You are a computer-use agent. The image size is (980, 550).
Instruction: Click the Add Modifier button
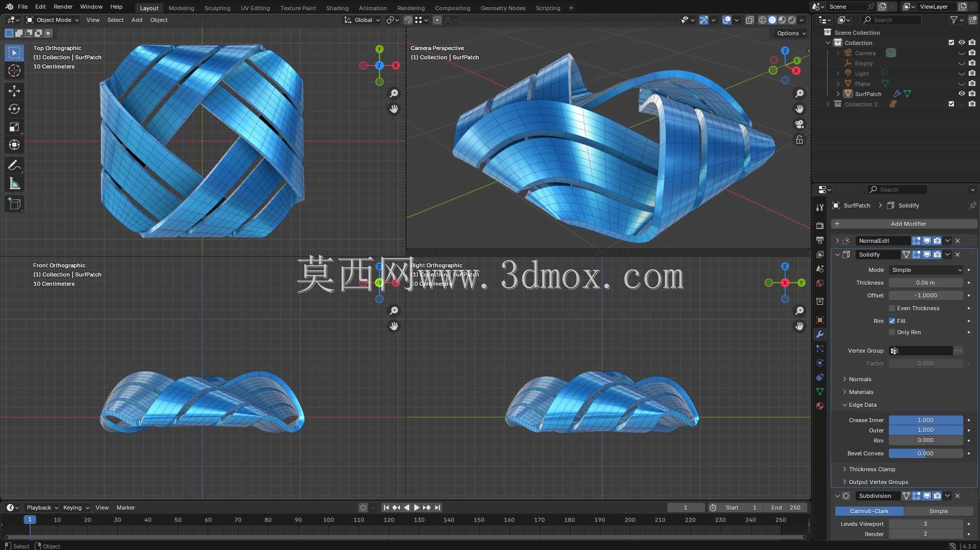pyautogui.click(x=904, y=224)
